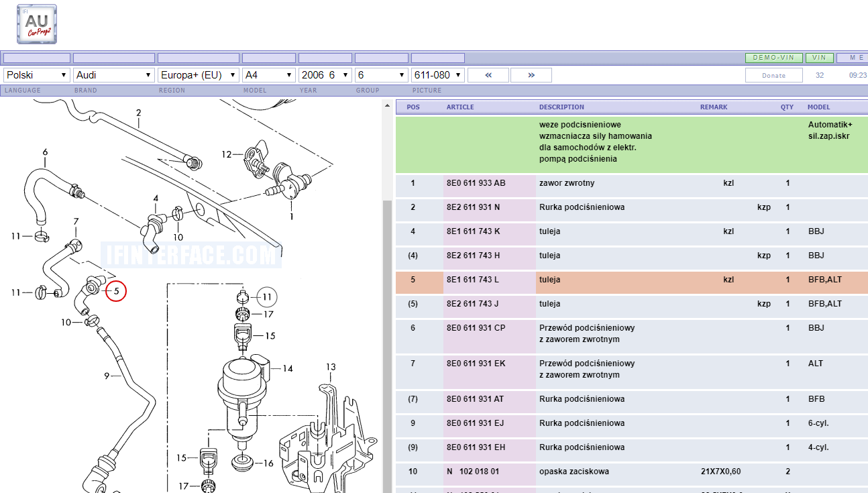This screenshot has width=868, height=493.
Task: Select article 8E0 611 931 EH
Action: tap(476, 447)
